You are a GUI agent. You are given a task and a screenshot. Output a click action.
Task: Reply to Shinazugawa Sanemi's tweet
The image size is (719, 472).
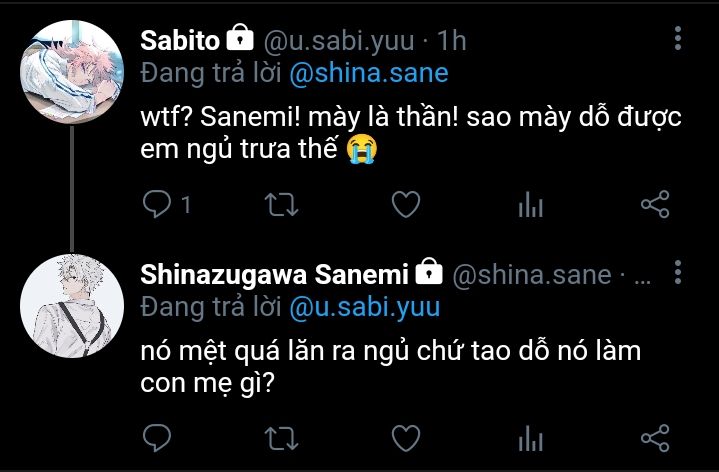click(x=157, y=437)
